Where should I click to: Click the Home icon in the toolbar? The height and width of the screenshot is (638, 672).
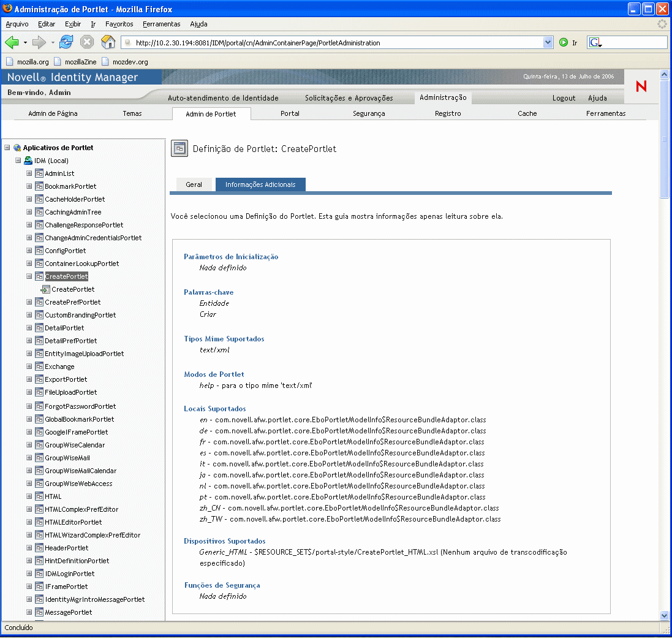click(x=108, y=42)
